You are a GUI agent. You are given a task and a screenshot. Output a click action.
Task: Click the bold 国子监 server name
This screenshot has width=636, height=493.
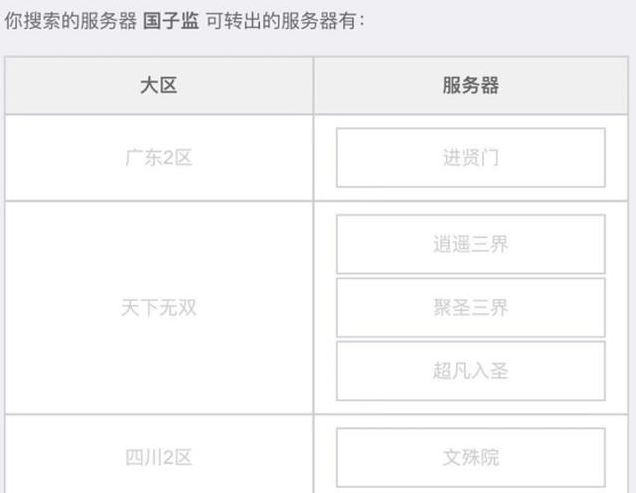click(x=171, y=21)
